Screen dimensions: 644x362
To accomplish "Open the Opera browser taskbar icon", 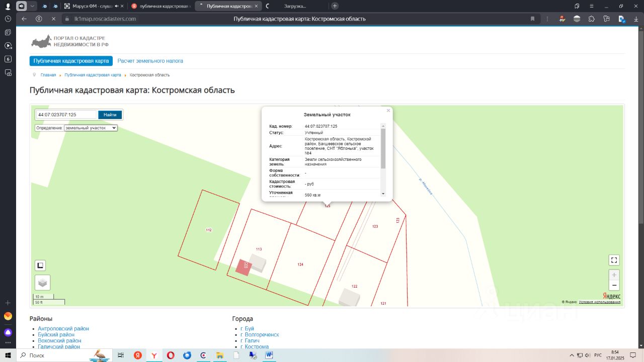I will (x=171, y=355).
